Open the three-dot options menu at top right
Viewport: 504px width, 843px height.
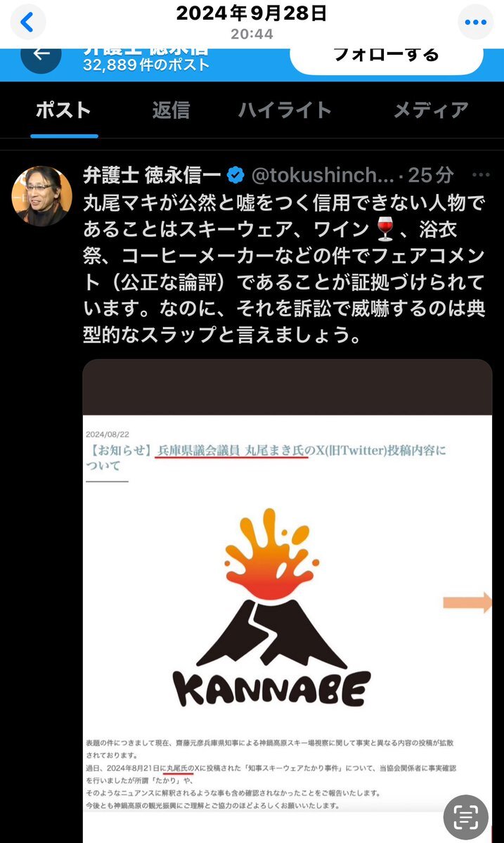click(475, 22)
